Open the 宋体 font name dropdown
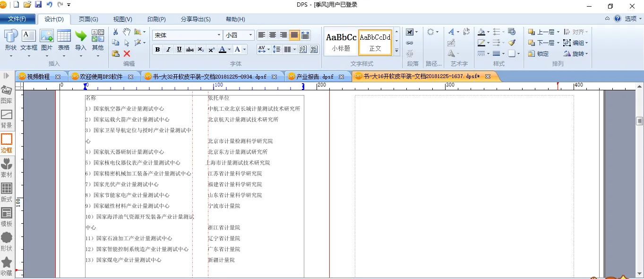 pyautogui.click(x=219, y=35)
